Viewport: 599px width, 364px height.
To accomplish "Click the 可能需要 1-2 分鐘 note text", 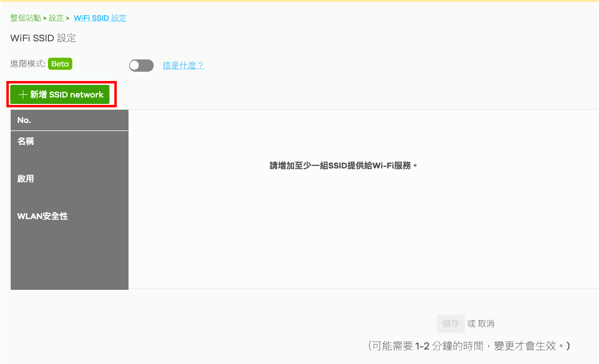I will click(469, 346).
